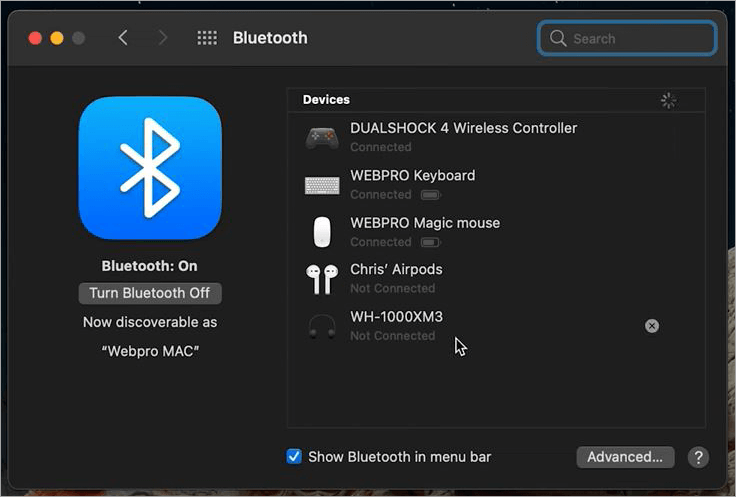Click the large blue Bluetooth logo icon
Screen dimensions: 736x497
click(150, 168)
